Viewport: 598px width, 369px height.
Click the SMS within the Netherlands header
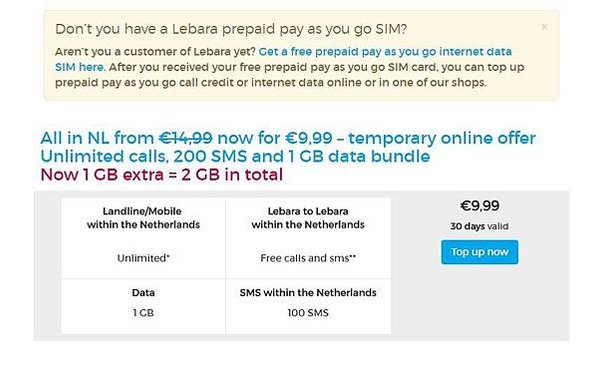(308, 293)
